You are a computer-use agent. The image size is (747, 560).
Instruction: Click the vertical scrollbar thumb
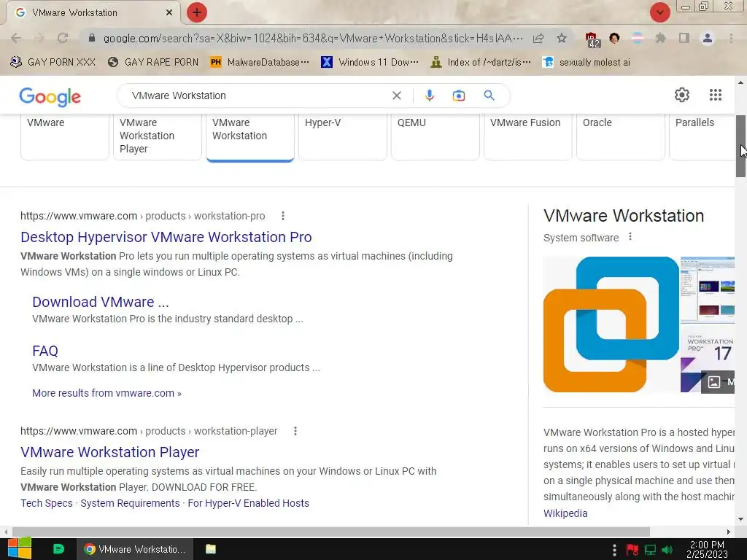[x=740, y=146]
